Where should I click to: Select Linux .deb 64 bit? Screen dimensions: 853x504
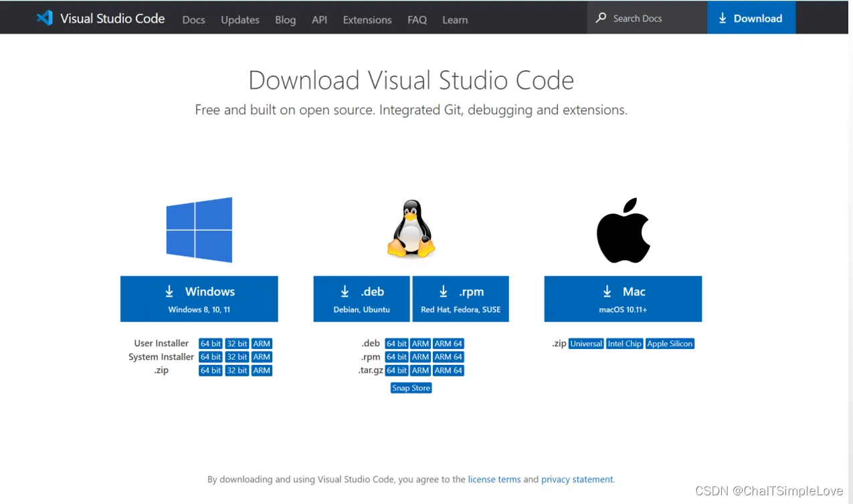pos(397,344)
